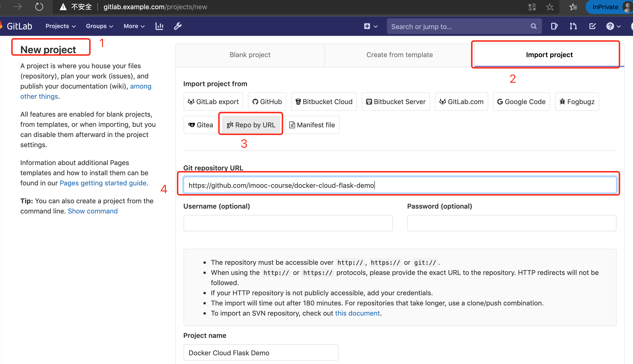633x364 pixels.
Task: Click the 'Git repository URL' label
Action: coord(213,168)
